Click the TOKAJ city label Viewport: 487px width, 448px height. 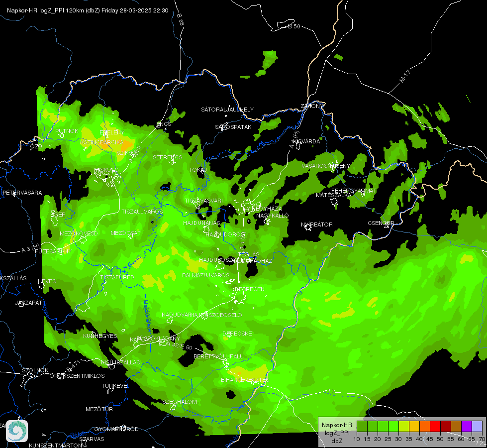point(198,170)
